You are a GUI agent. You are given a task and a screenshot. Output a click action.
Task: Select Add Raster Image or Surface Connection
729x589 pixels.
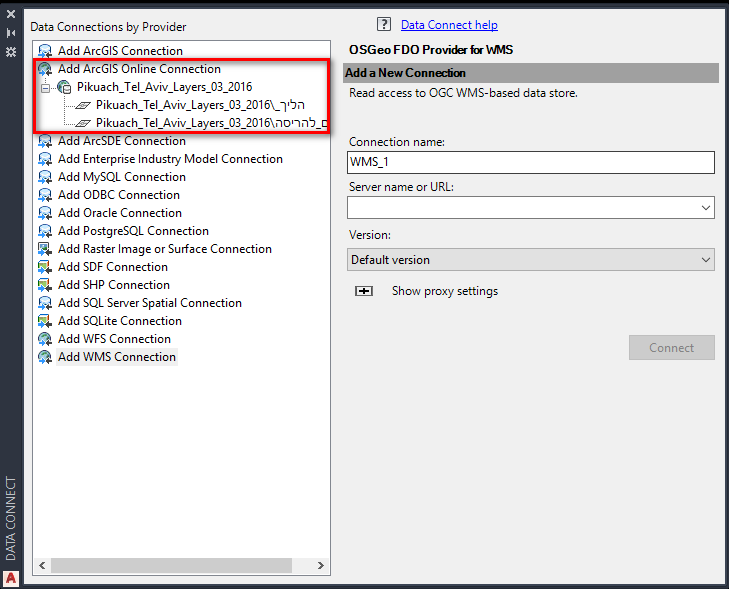[x=165, y=249]
